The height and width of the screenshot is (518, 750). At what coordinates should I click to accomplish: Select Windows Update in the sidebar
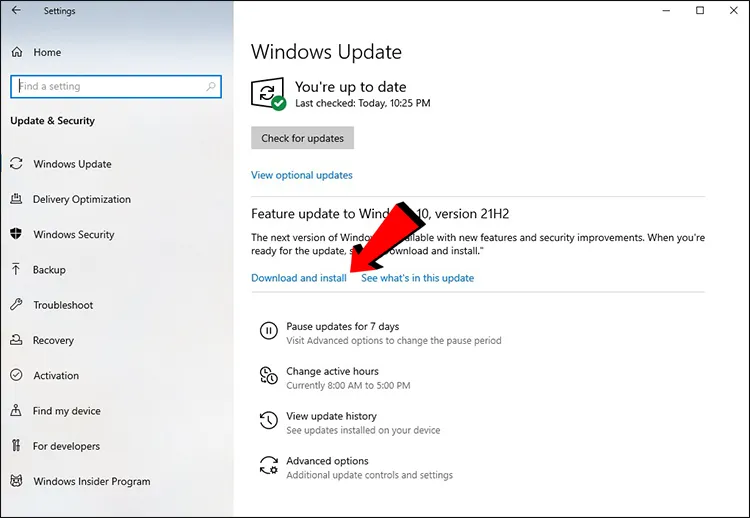click(72, 164)
